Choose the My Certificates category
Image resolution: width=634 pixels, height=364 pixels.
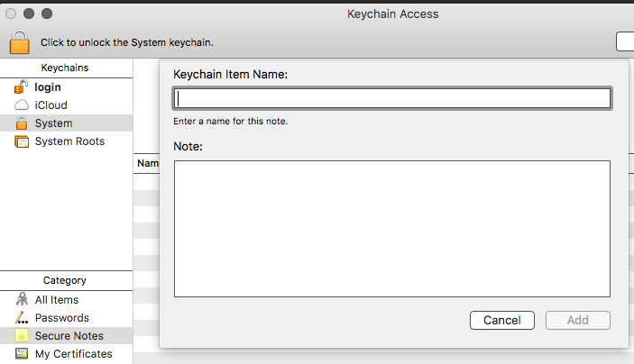73,354
